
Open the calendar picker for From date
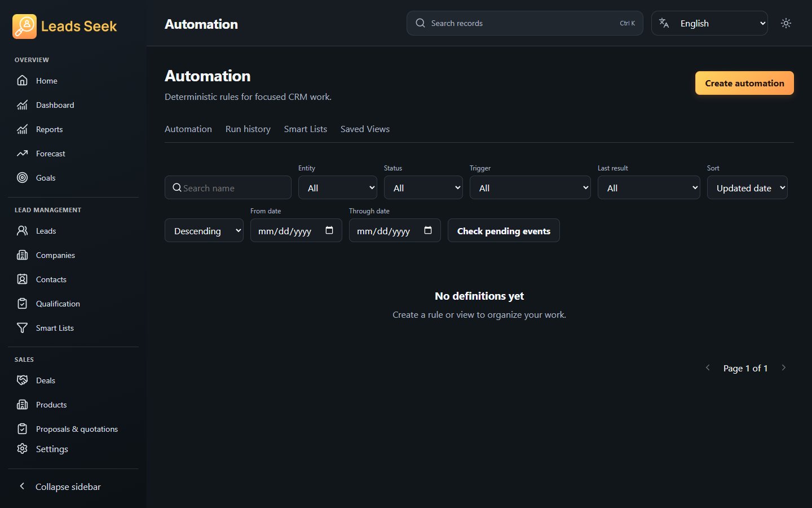click(329, 230)
